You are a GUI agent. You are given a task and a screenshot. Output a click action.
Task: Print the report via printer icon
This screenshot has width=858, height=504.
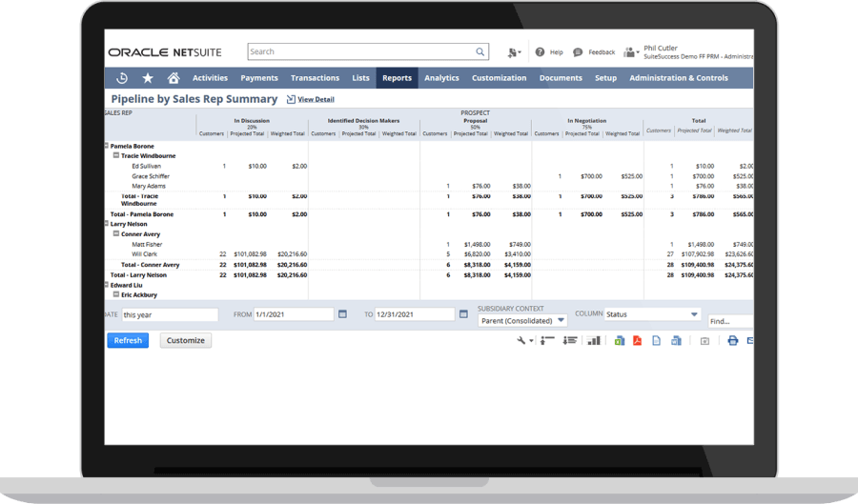(x=733, y=340)
